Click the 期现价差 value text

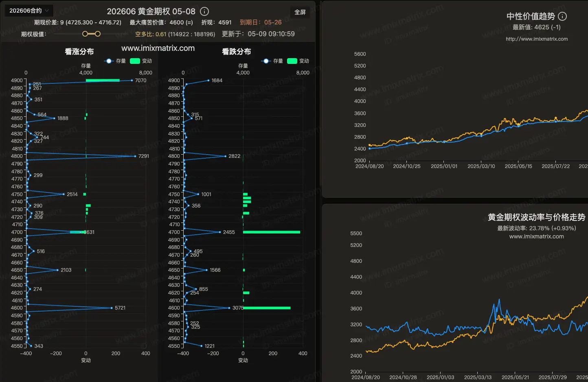[x=78, y=22]
